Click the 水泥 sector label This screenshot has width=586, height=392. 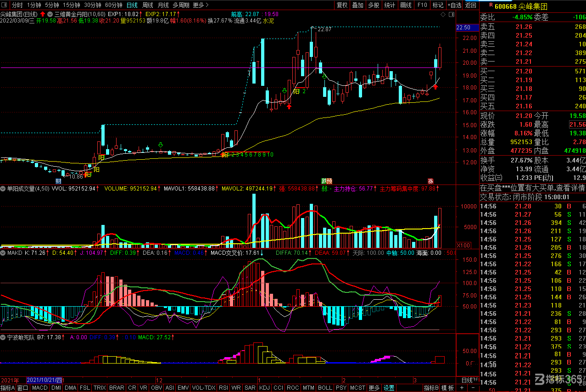[268, 21]
